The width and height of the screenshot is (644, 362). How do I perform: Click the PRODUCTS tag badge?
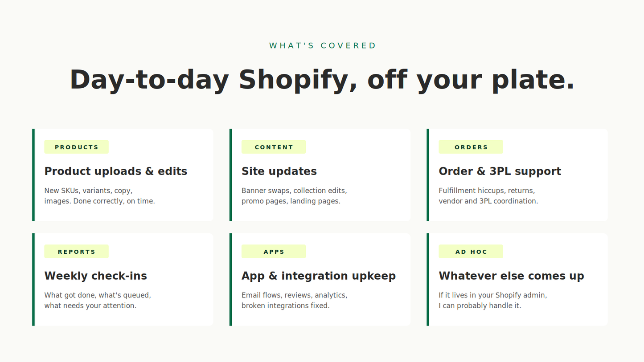click(x=76, y=147)
